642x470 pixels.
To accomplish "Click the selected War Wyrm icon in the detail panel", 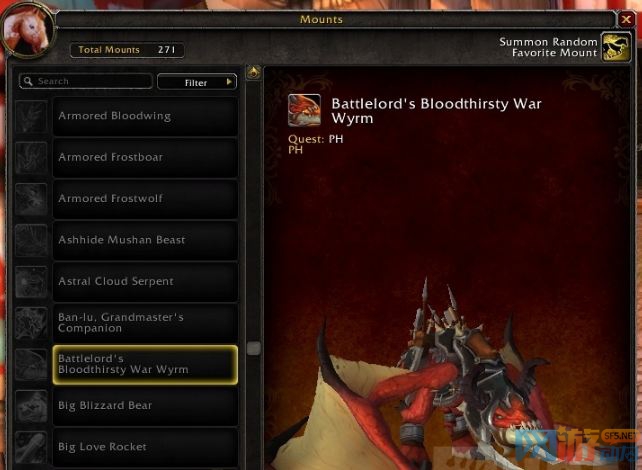I will click(304, 110).
